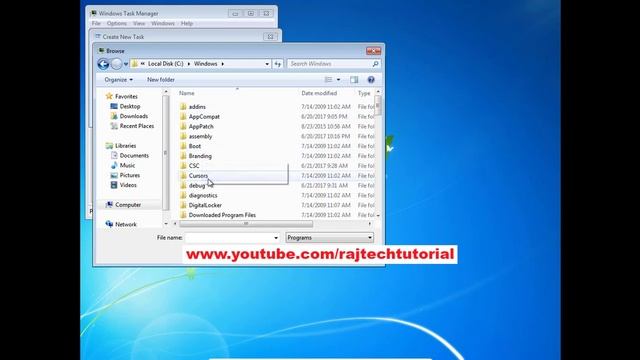Click date 6/21/2017 9:28 AM of CSC
This screenshot has height=360, width=640.
[324, 166]
